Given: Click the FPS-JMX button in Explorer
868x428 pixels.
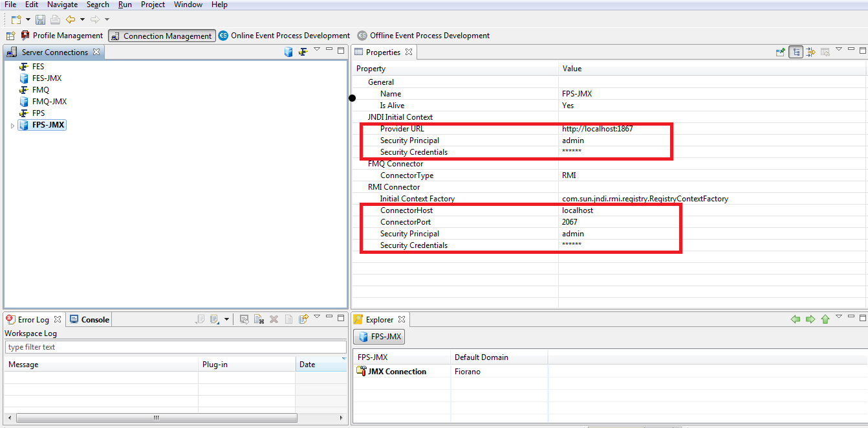Looking at the screenshot, I should [x=379, y=337].
